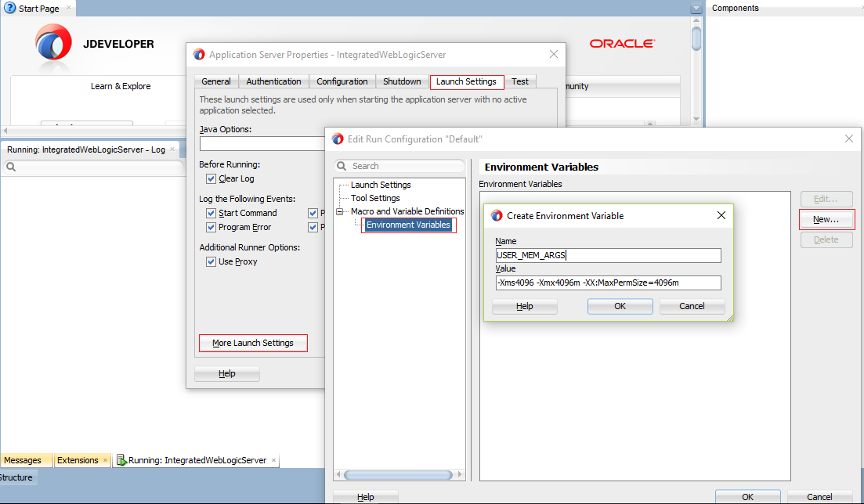
Task: Click OK in Create Environment Variable dialog
Action: click(x=620, y=306)
